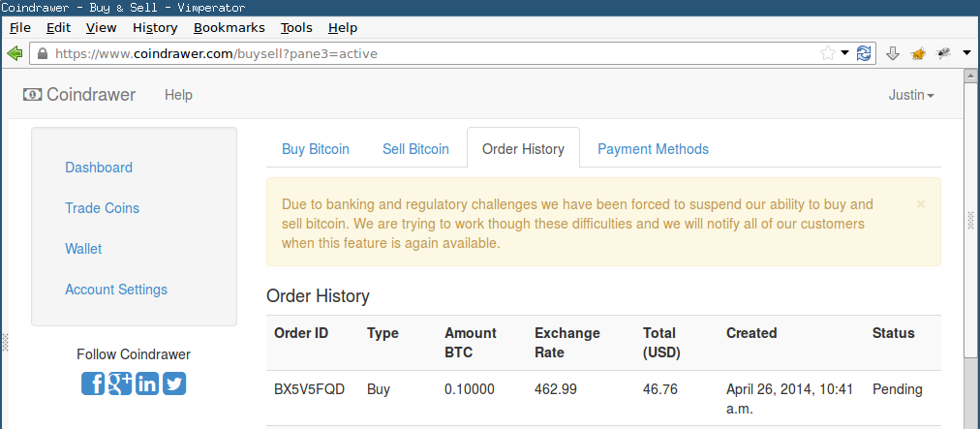This screenshot has width=980, height=429.
Task: Open Coindrawer Twitter icon
Action: tap(174, 383)
